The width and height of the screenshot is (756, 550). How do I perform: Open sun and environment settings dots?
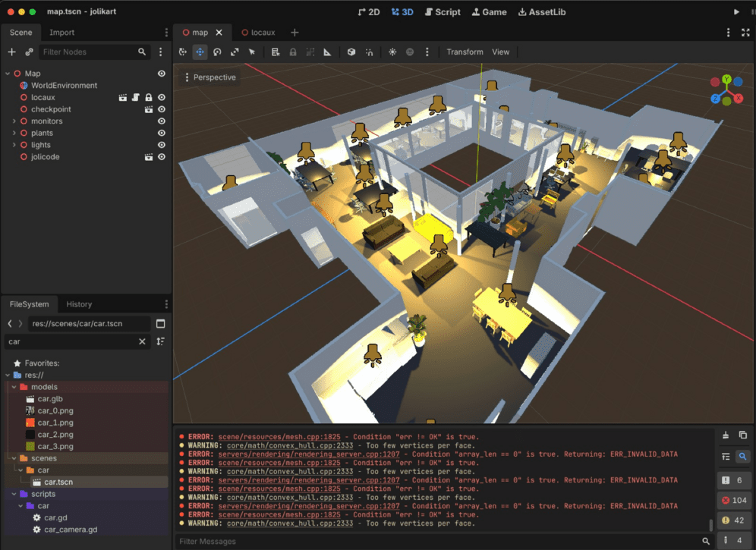[x=427, y=52]
